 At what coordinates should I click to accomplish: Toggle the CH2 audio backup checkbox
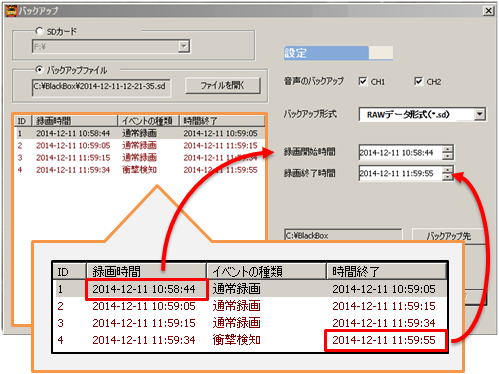tap(418, 81)
